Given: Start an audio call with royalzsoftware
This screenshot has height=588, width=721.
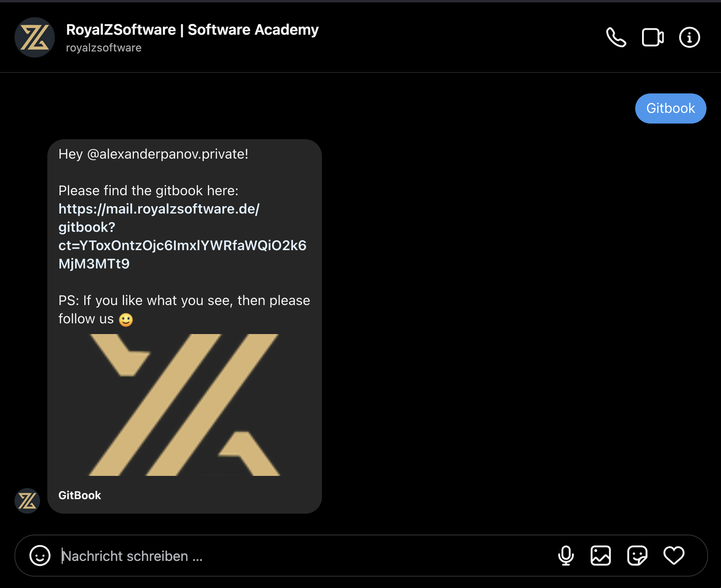Looking at the screenshot, I should tap(616, 37).
